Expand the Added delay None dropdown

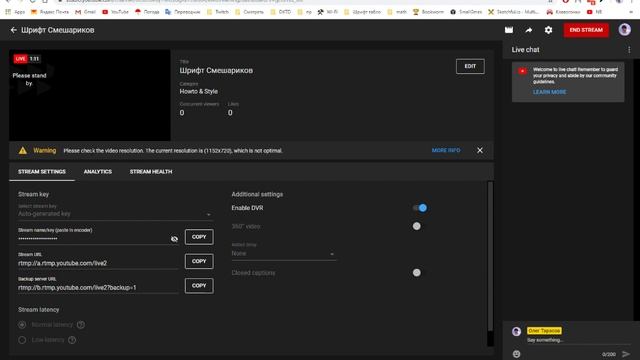[284, 253]
